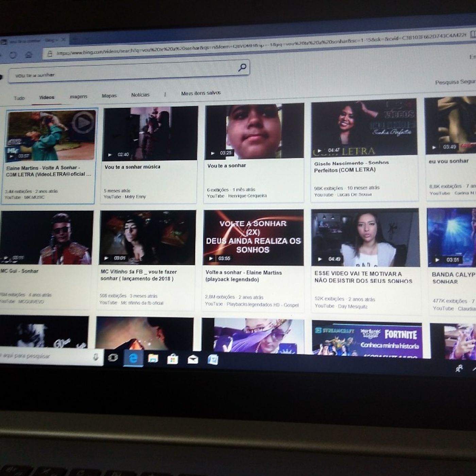
Task: Click the Henrique Cerqueira channel text
Action: pyautogui.click(x=247, y=196)
